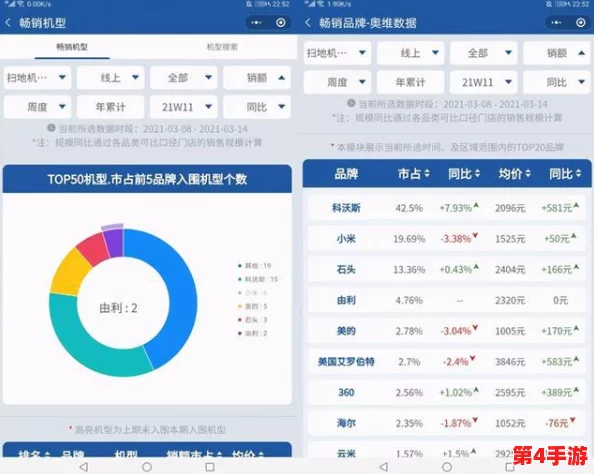Open the 海尔 brand row
Screen dimensions: 594x474
click(447, 423)
